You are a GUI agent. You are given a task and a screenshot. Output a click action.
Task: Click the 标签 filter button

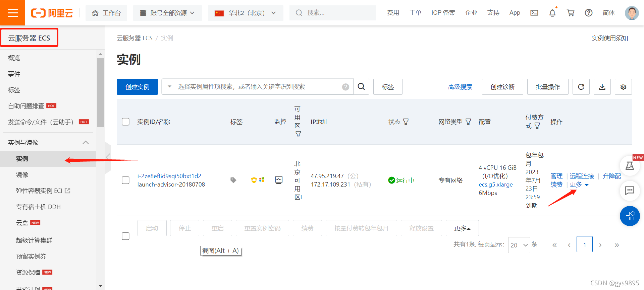(388, 87)
